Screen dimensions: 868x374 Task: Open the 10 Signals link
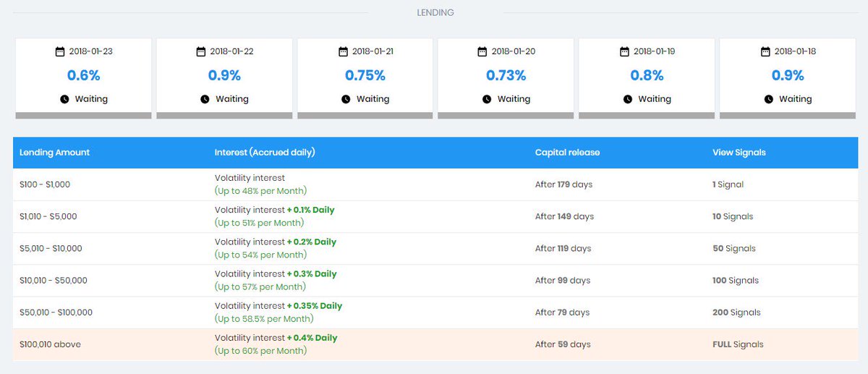733,216
